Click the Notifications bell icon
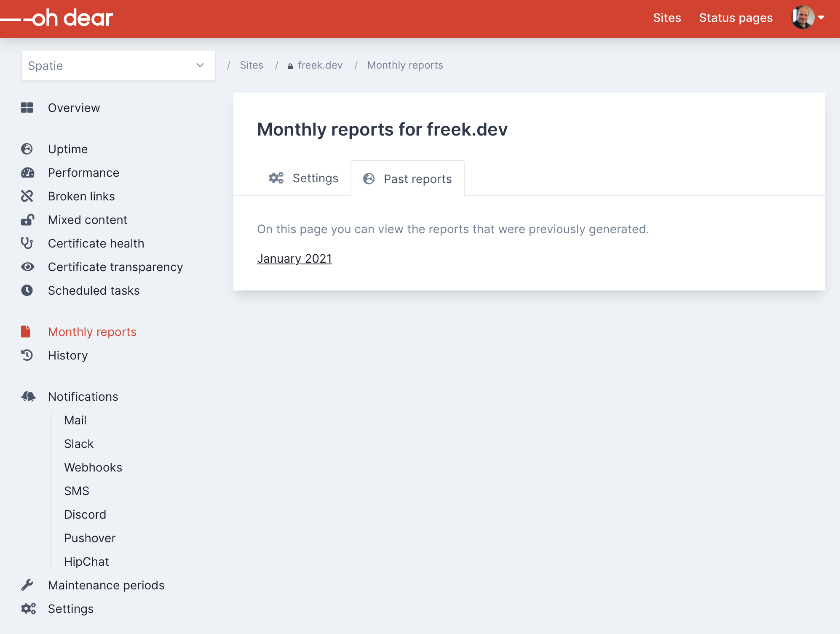840x634 pixels. click(29, 397)
